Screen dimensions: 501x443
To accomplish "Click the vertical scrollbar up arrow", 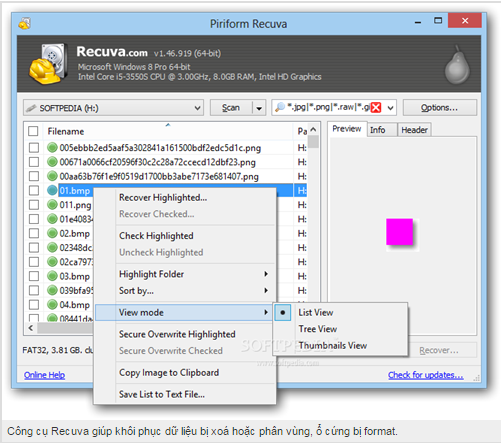I will tap(313, 129).
